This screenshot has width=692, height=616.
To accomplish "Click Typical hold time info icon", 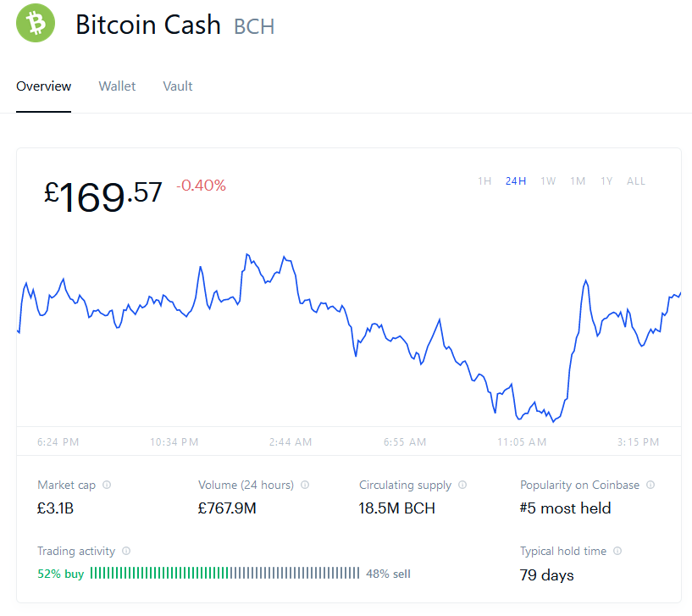I will click(617, 551).
